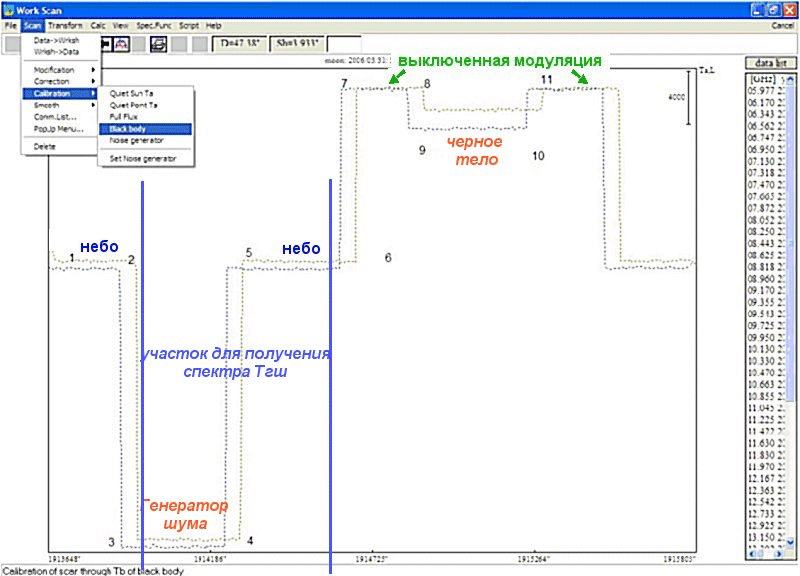Viewport: 800px width, 576px height.
Task: Select Quiet Point Ta calibration
Action: pos(145,105)
